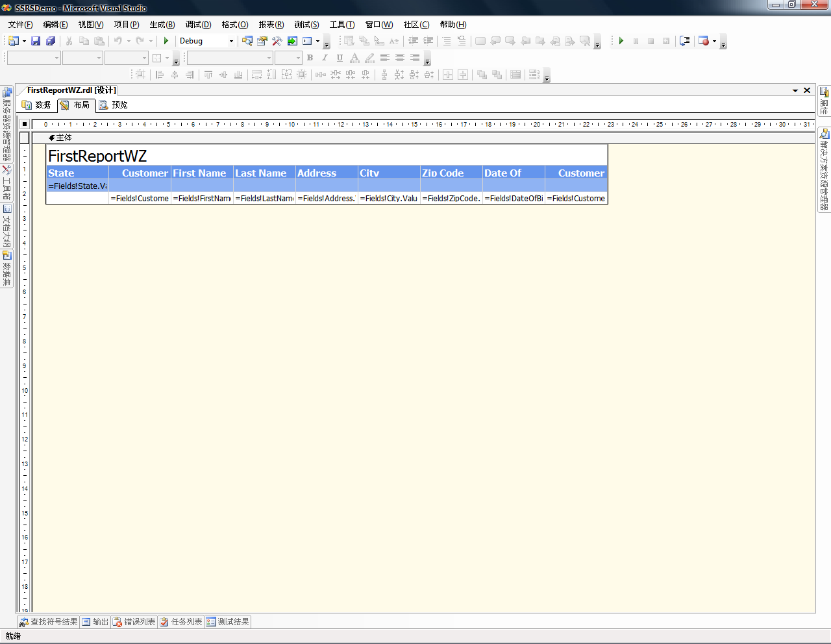Image resolution: width=831 pixels, height=644 pixels.
Task: Select the =Fields!LastNam cell
Action: point(264,198)
